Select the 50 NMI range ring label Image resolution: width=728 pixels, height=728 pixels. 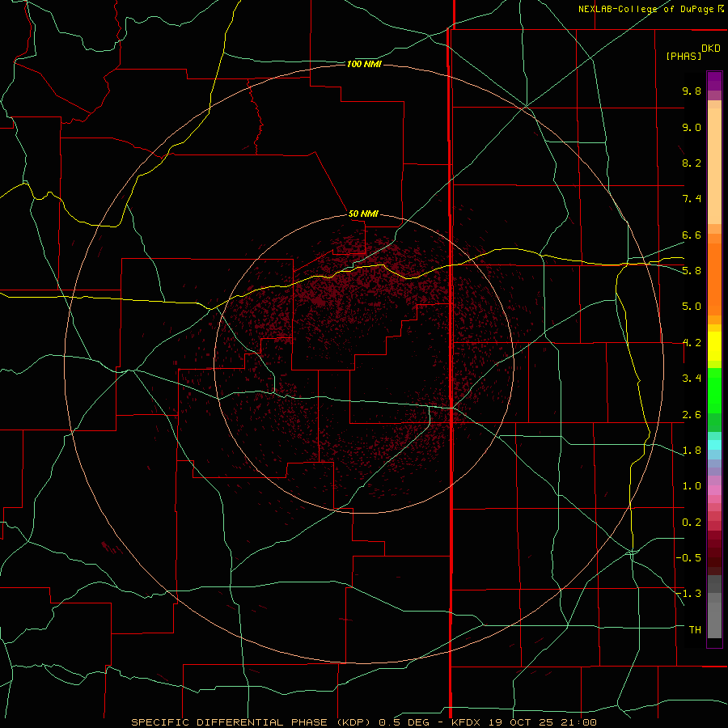(363, 214)
